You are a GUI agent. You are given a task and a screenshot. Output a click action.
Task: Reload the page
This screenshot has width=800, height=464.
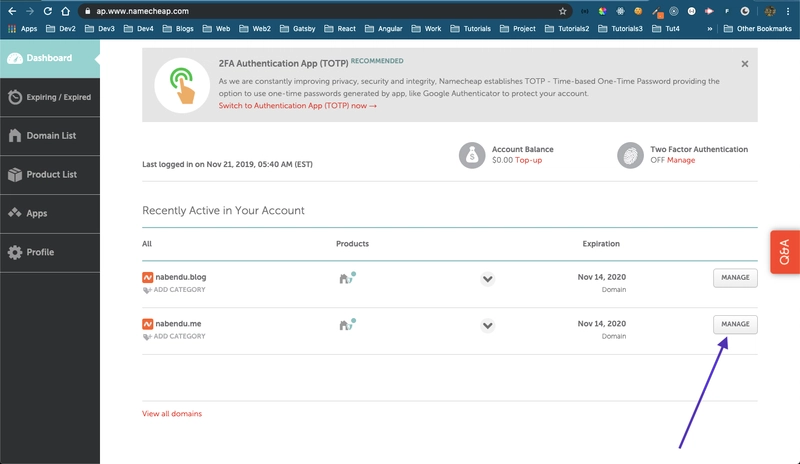47,11
